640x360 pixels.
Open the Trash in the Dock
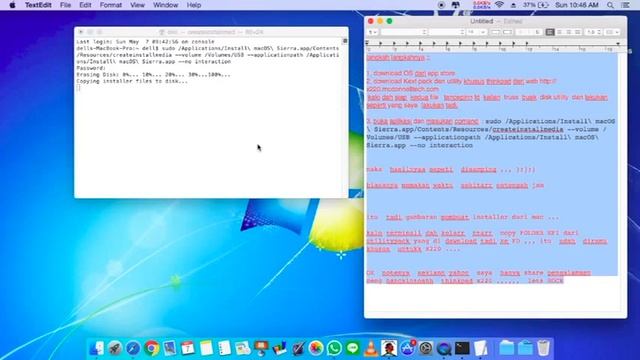[x=543, y=348]
